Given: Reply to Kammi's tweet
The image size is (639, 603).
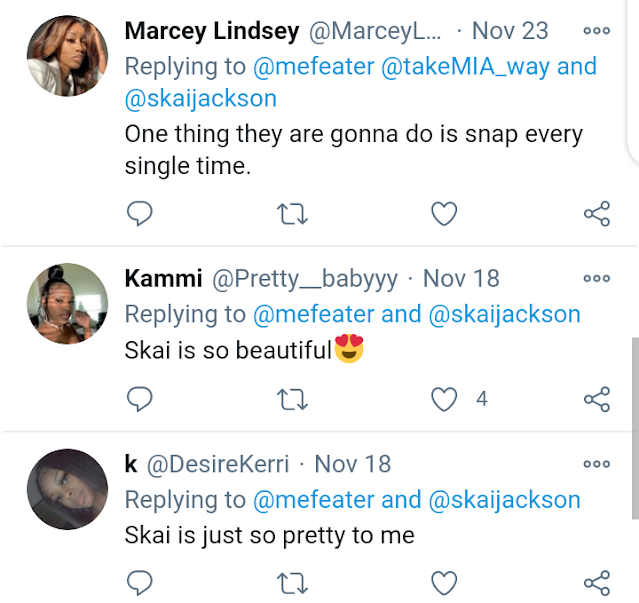Looking at the screenshot, I should click(141, 399).
